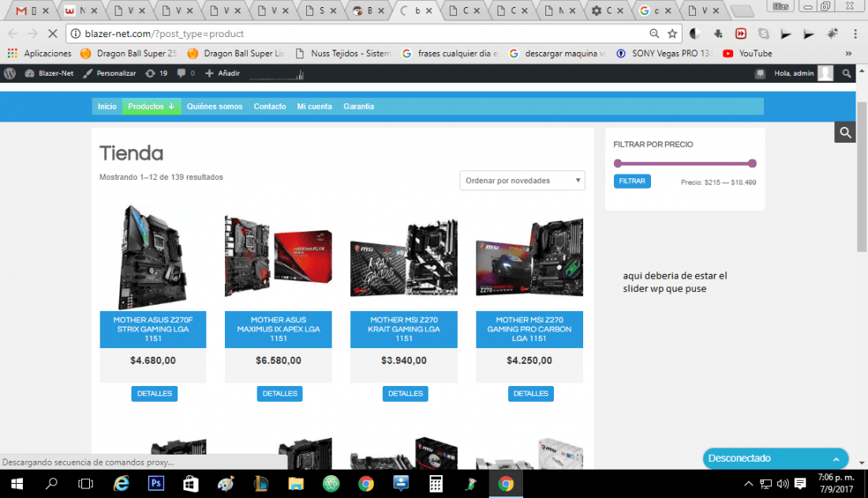Click the minimum price slider handle
This screenshot has width=868, height=498.
click(618, 163)
